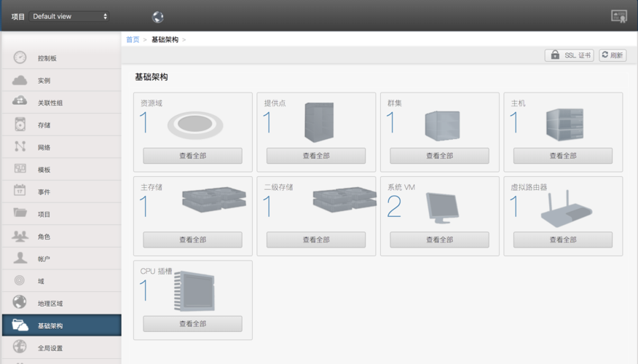The width and height of the screenshot is (638, 364).
Task: Select the Roles (角色) people icon
Action: [x=20, y=236]
